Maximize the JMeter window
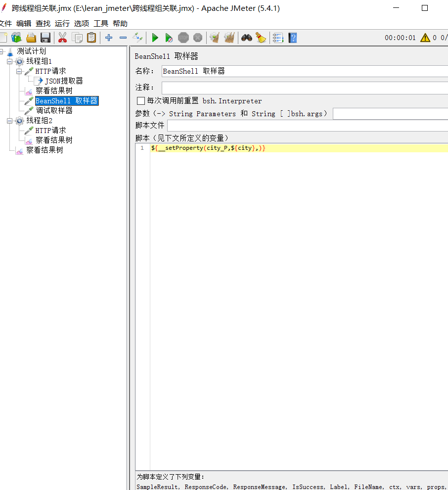The image size is (448, 490). 425,8
